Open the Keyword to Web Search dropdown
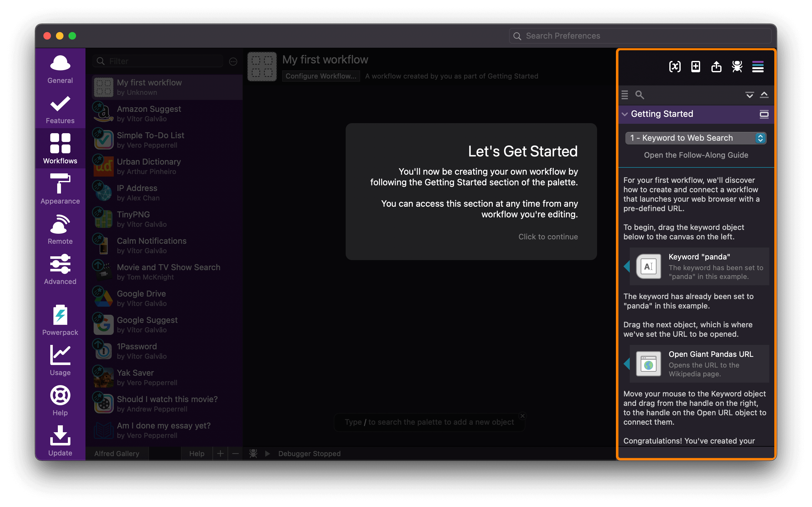Screen dimensions: 812x507 coord(695,138)
